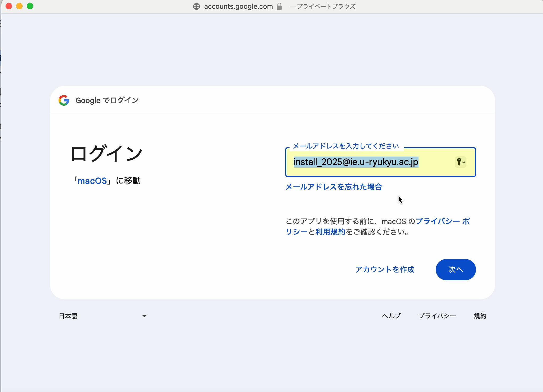Viewport: 543px width, 392px height.
Task: Close the sign-in window with red button
Action: [9, 6]
